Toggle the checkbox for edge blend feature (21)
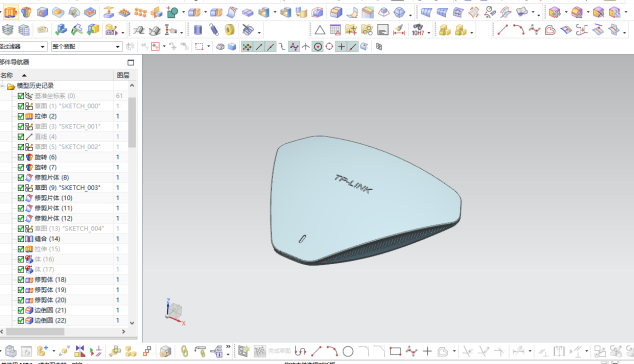634x364 pixels. (x=21, y=310)
